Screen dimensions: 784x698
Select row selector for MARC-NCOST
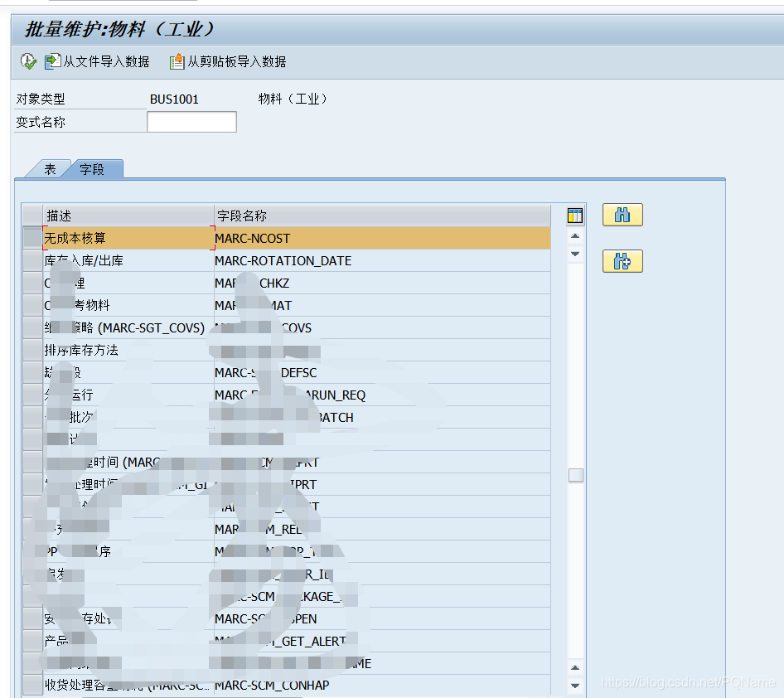point(32,238)
